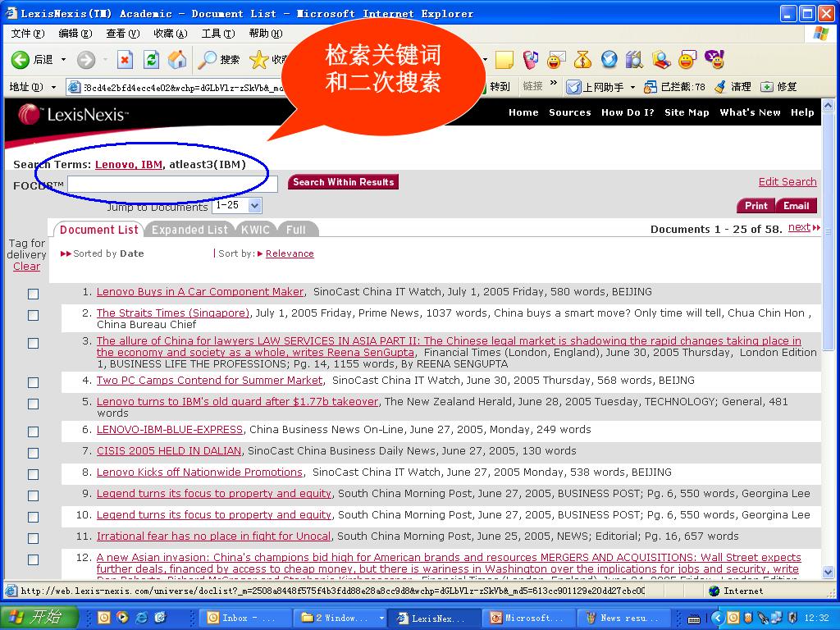Tick checkbox for Two PC Camps Contend
840x630 pixels.
coord(33,382)
